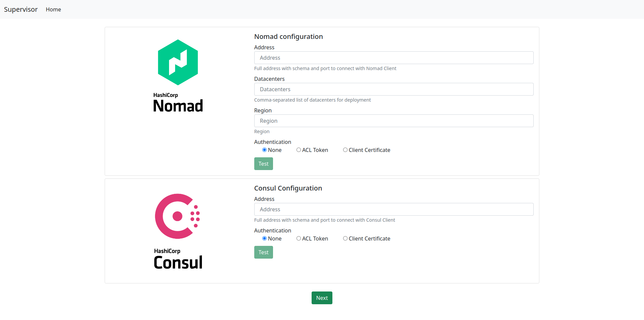Click the HashiCorp Consul wordmark text
The image size is (644, 320).
point(178,259)
